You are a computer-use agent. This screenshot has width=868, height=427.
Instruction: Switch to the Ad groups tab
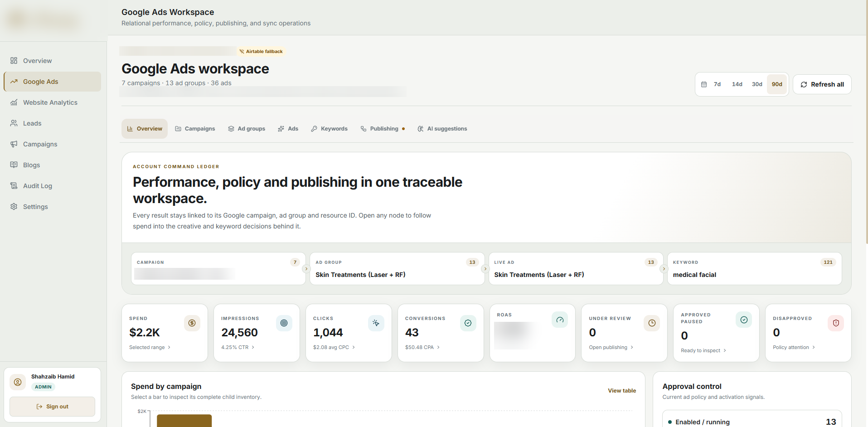[247, 129]
